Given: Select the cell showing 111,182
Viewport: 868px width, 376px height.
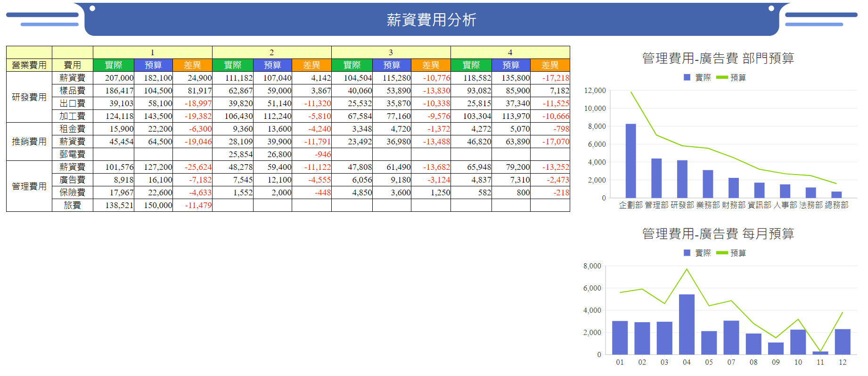Looking at the screenshot, I should coord(233,78).
